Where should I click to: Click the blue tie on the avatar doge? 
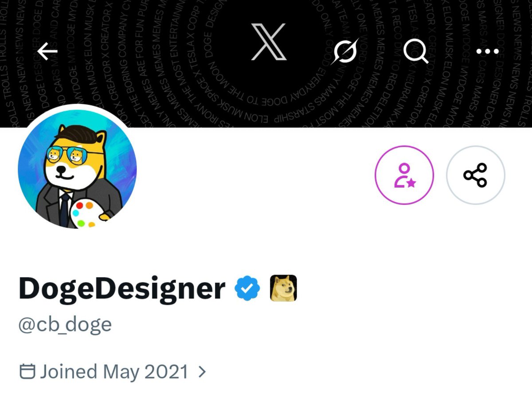pyautogui.click(x=65, y=210)
